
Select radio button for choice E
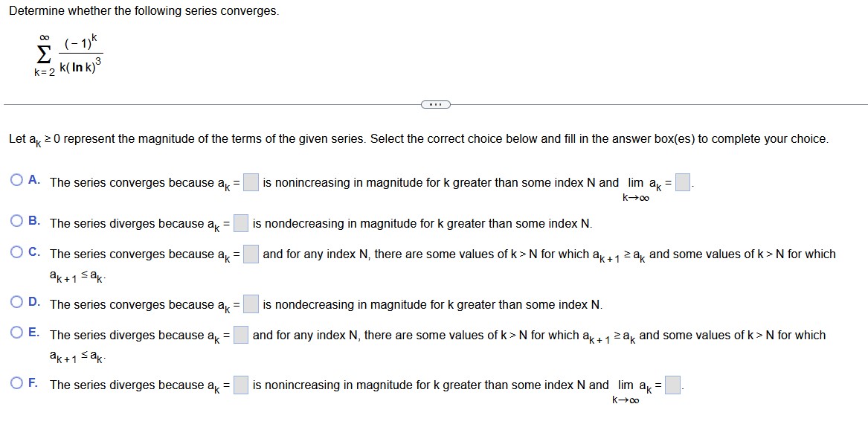(15, 331)
